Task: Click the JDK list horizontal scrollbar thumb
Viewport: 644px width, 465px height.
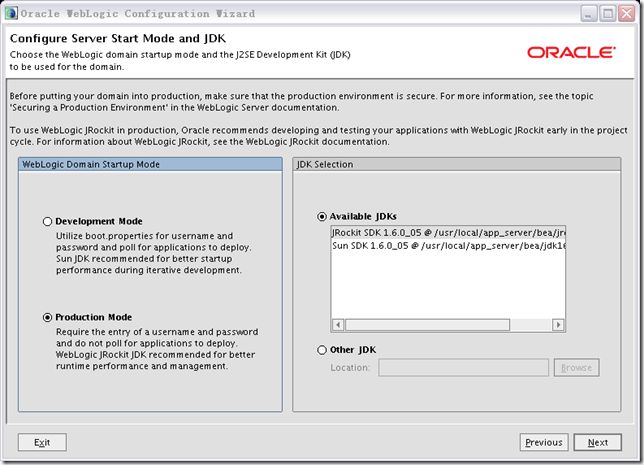Action: pos(427,325)
